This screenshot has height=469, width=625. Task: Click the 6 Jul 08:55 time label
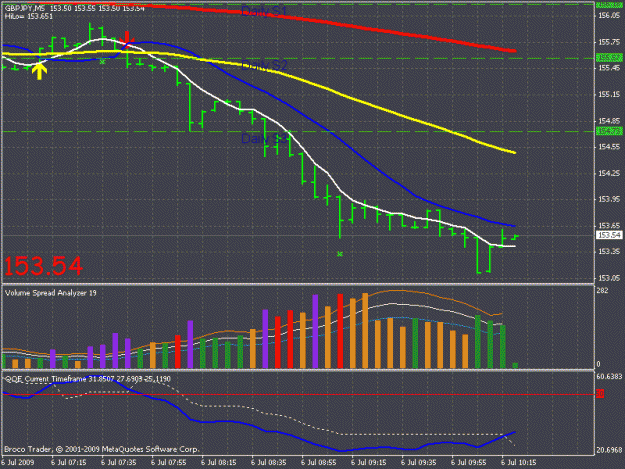(x=318, y=463)
